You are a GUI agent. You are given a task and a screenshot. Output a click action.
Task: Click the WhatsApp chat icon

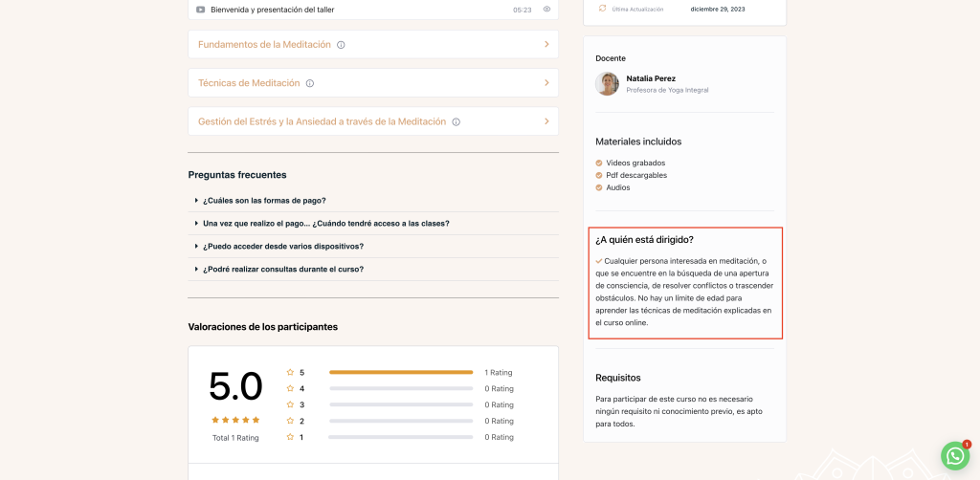(x=955, y=456)
